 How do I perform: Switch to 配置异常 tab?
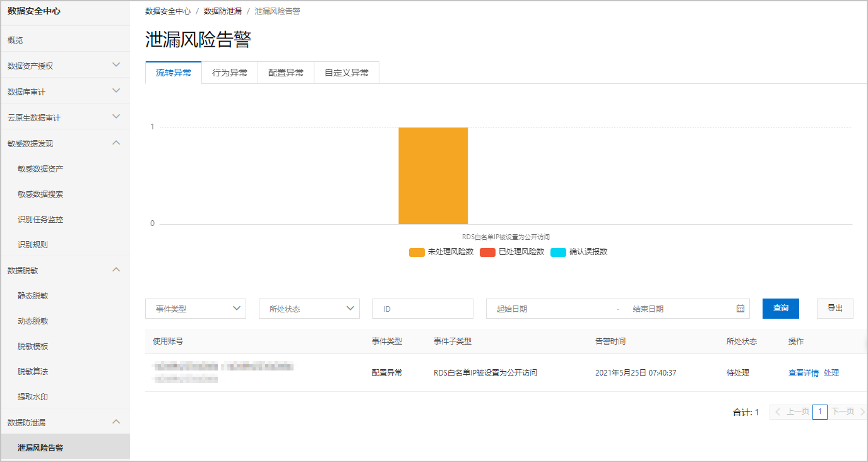coord(286,73)
